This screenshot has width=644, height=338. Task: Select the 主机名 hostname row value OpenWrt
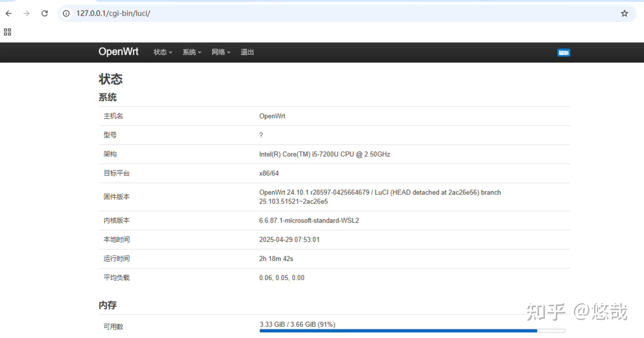point(272,116)
